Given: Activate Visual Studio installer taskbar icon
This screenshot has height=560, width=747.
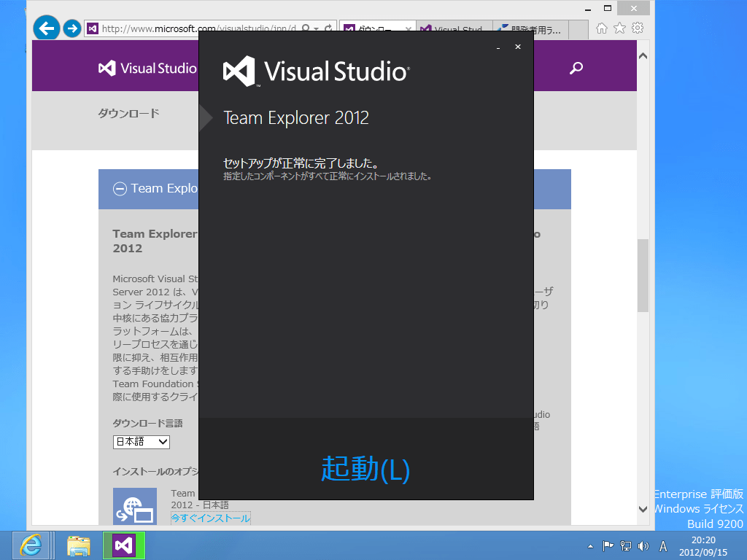Looking at the screenshot, I should (x=124, y=545).
